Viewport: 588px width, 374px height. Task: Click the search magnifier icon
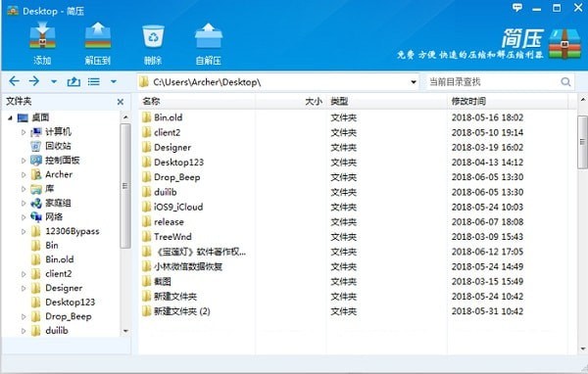click(565, 81)
